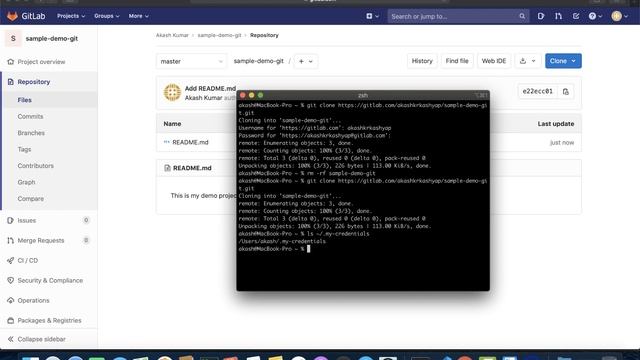Open Operations in the sidebar
This screenshot has height=360, width=640.
pos(33,300)
